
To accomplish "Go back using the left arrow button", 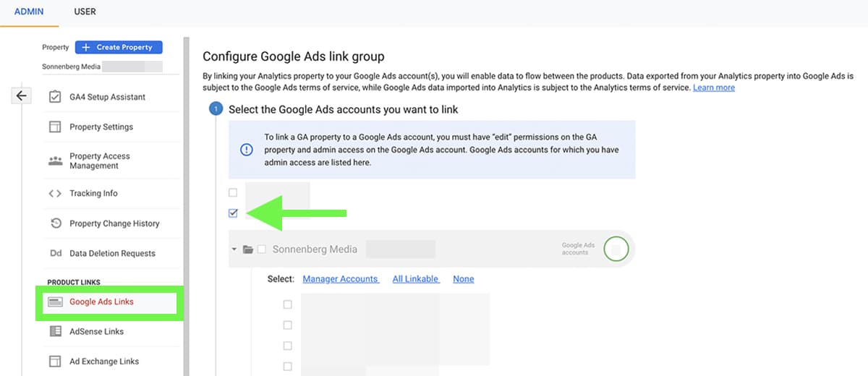I will 22,95.
